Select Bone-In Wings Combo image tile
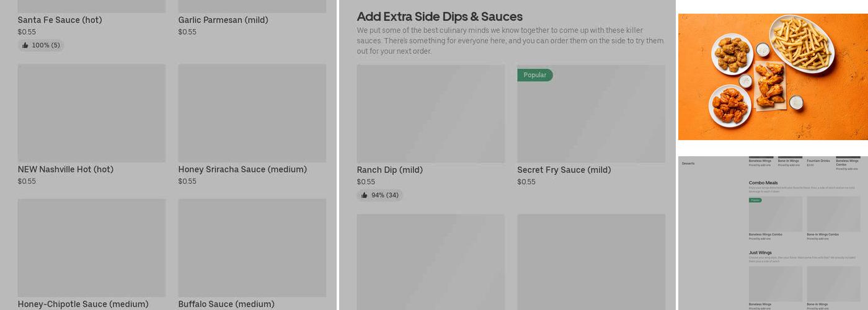The width and height of the screenshot is (868, 310). [x=833, y=215]
